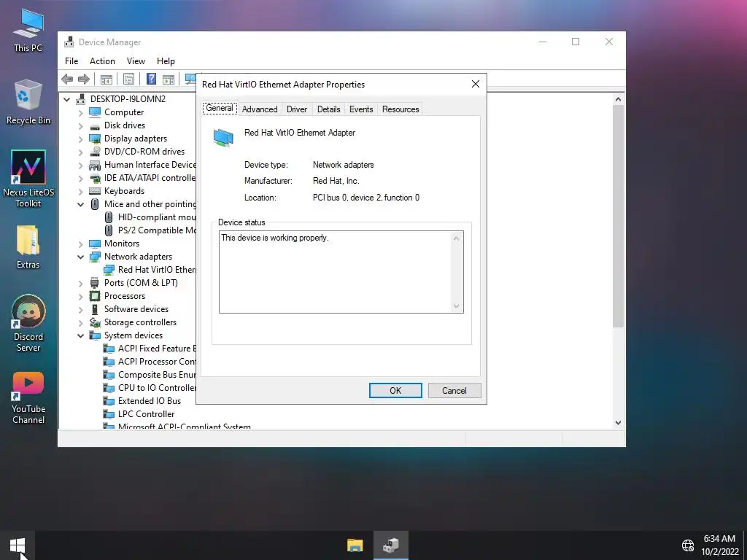Expand the Processors node
The image size is (747, 560).
click(80, 296)
